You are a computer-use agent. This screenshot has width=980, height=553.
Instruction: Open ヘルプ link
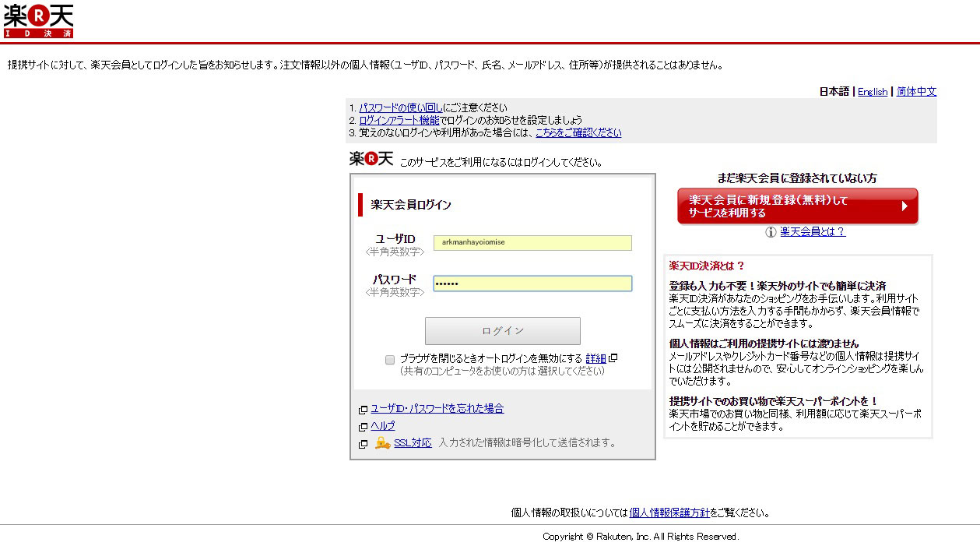coord(383,425)
